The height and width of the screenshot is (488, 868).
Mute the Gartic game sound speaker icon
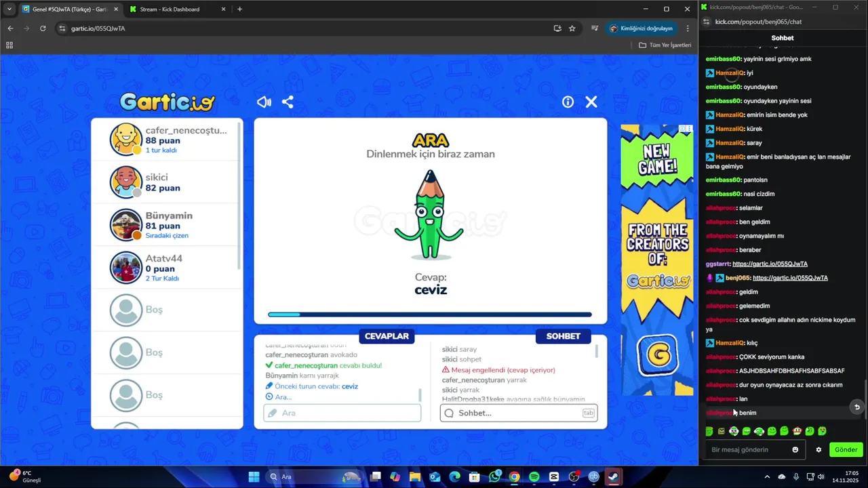tap(264, 102)
